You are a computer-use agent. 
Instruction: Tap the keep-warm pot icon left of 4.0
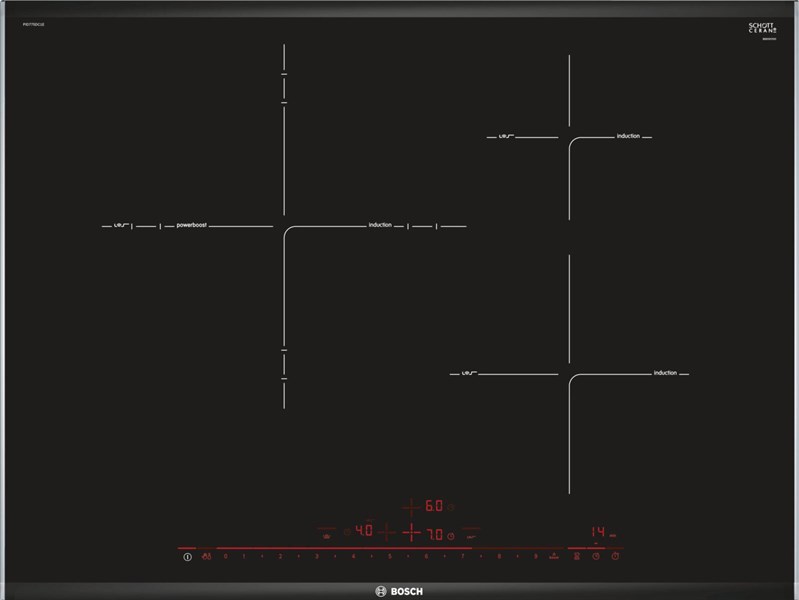(x=326, y=533)
